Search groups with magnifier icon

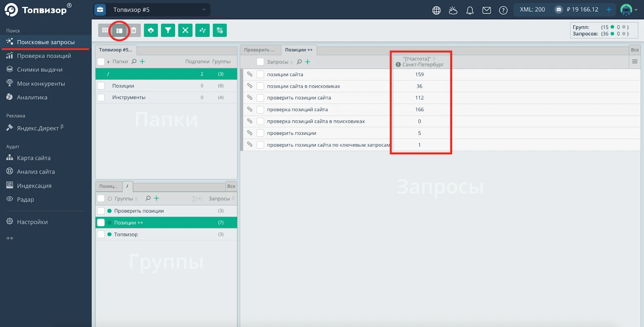[148, 198]
